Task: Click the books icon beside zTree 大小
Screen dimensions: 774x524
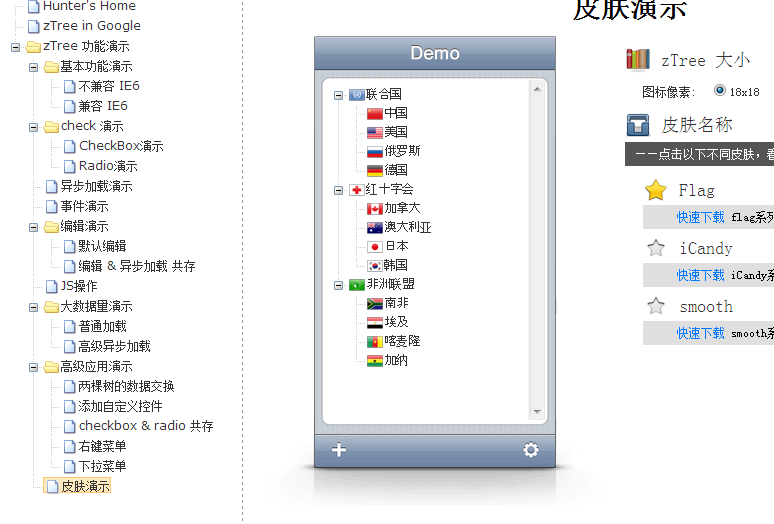Action: tap(637, 60)
